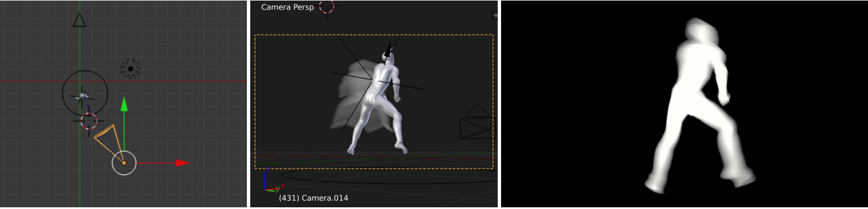868x209 pixels.
Task: Click the green Y-axis manipulator arrow
Action: pyautogui.click(x=124, y=104)
